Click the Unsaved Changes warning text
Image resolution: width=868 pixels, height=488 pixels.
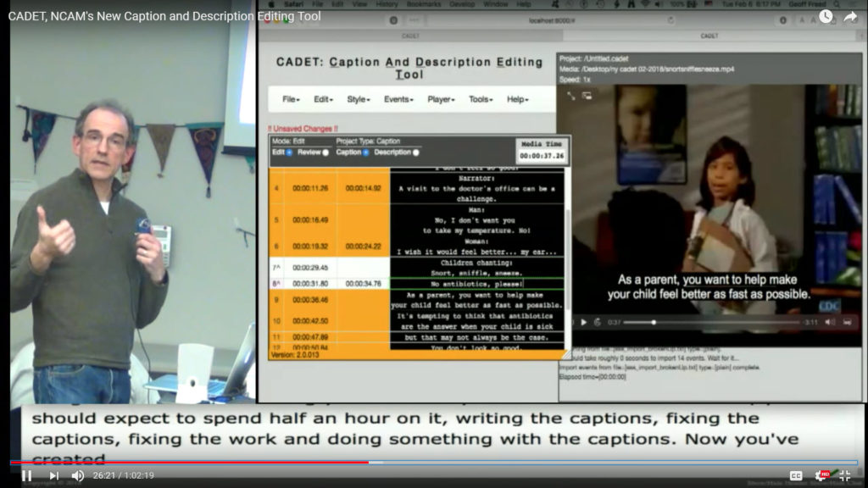coord(303,129)
